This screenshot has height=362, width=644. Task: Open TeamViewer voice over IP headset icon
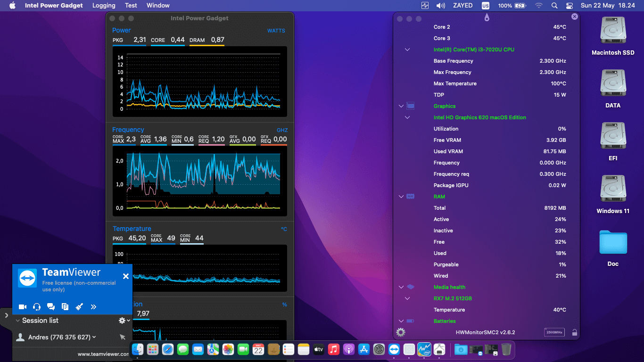pyautogui.click(x=36, y=306)
